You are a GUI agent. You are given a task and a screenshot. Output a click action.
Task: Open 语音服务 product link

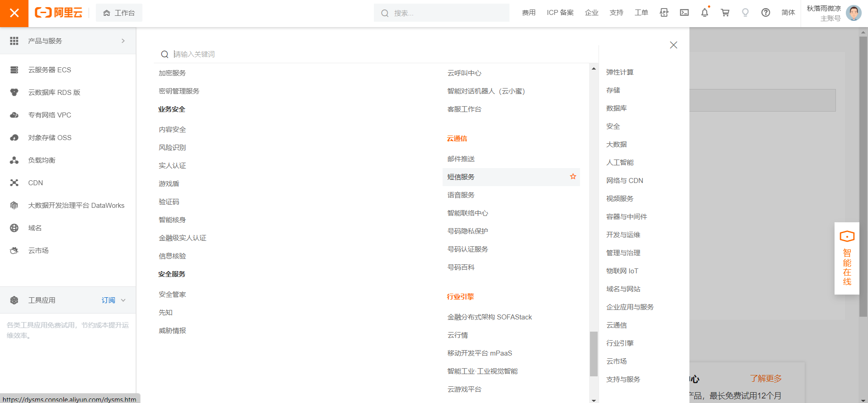pyautogui.click(x=461, y=195)
